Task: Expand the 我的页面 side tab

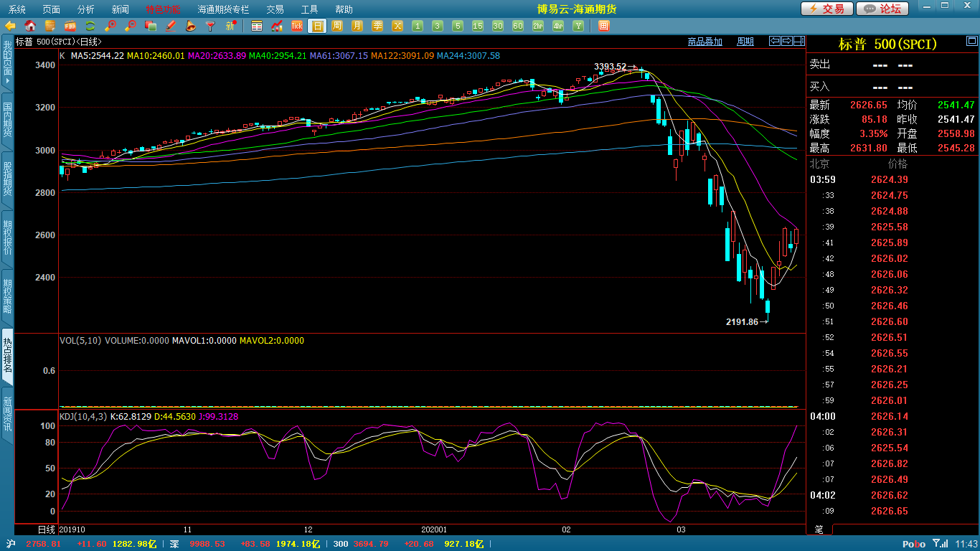Action: tap(7, 62)
